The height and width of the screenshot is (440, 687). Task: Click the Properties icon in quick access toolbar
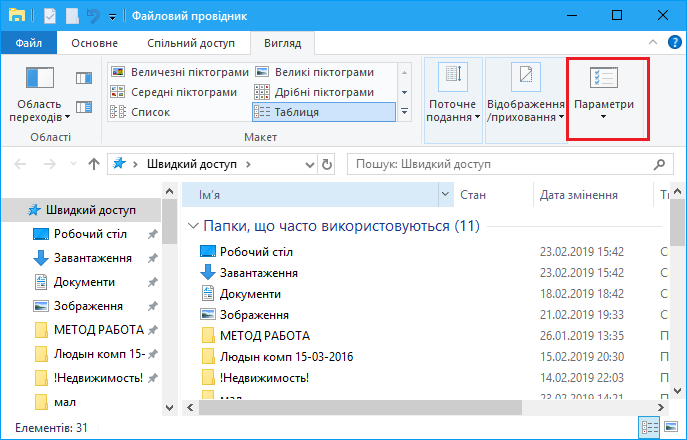click(x=50, y=16)
